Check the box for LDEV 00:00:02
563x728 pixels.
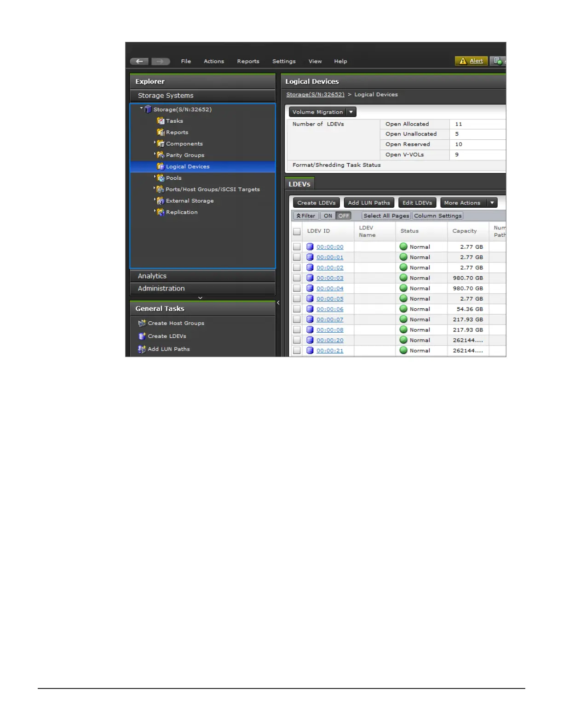click(x=297, y=267)
